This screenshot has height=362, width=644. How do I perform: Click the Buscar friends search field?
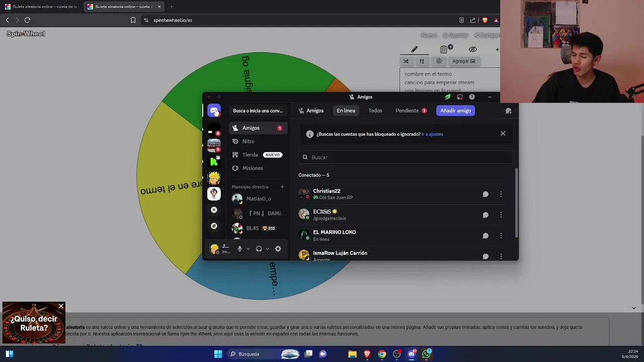pos(406,157)
